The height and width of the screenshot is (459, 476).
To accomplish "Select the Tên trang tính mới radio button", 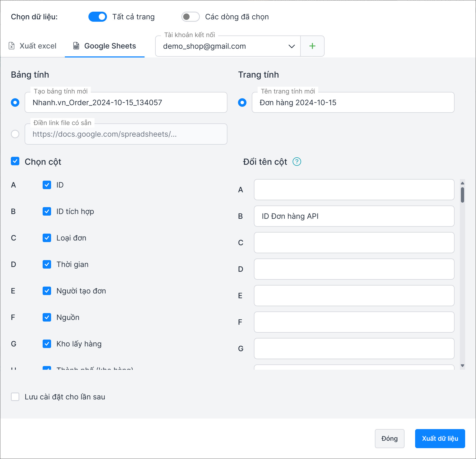I will coord(242,103).
